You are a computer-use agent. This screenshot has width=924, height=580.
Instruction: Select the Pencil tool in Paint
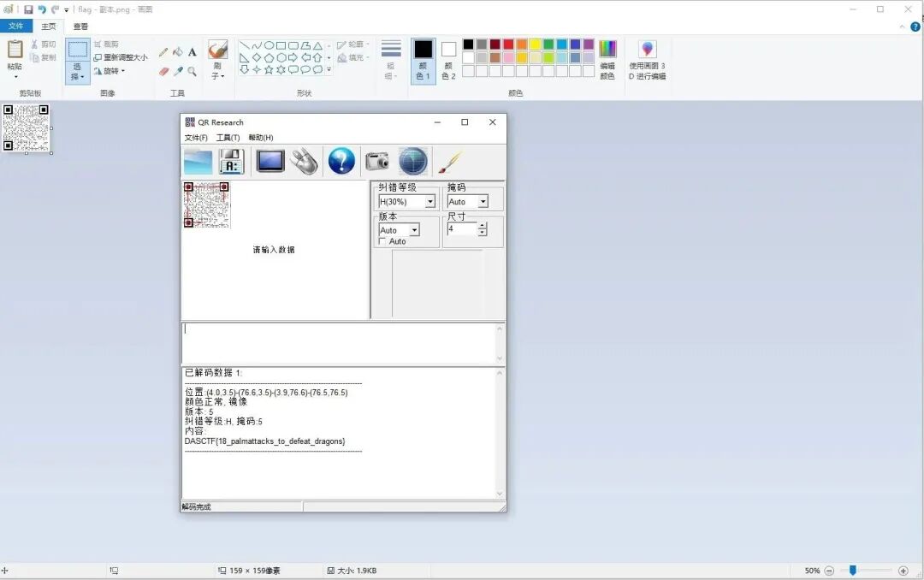[163, 52]
